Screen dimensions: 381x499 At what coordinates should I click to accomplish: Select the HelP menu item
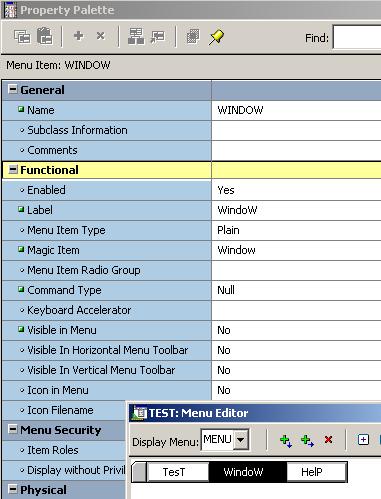tap(316, 472)
